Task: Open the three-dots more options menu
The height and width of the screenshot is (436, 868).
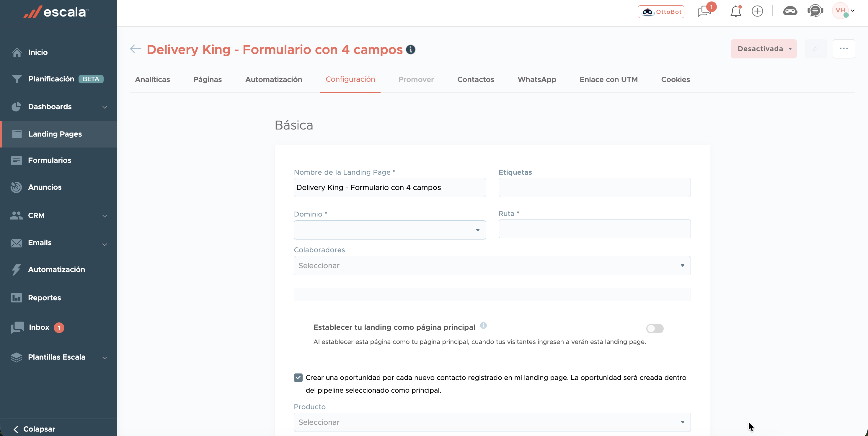Action: (843, 49)
